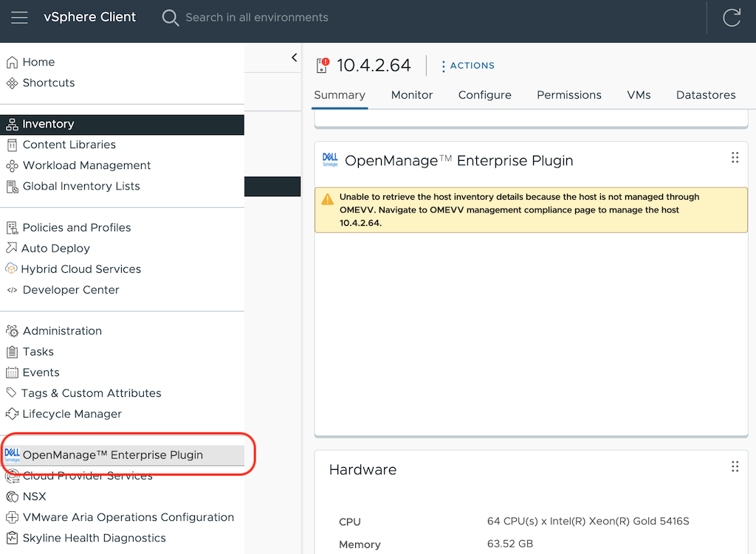Click the Lifecycle Manager icon
The height and width of the screenshot is (554, 756).
point(12,414)
